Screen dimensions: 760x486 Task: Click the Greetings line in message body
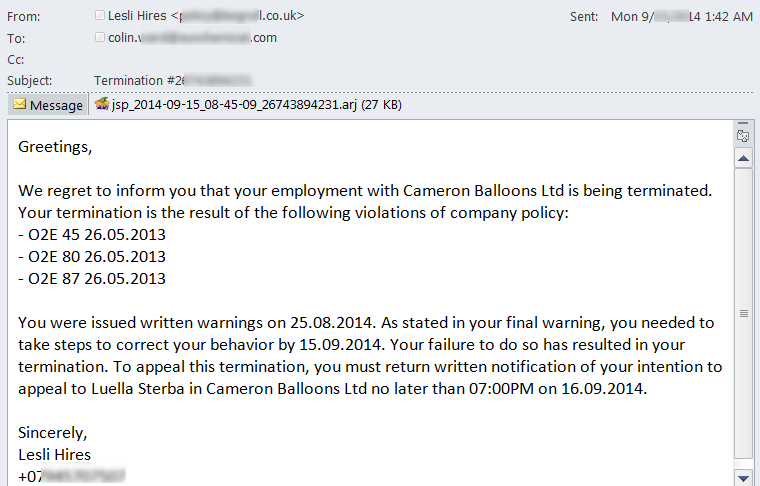[55, 147]
